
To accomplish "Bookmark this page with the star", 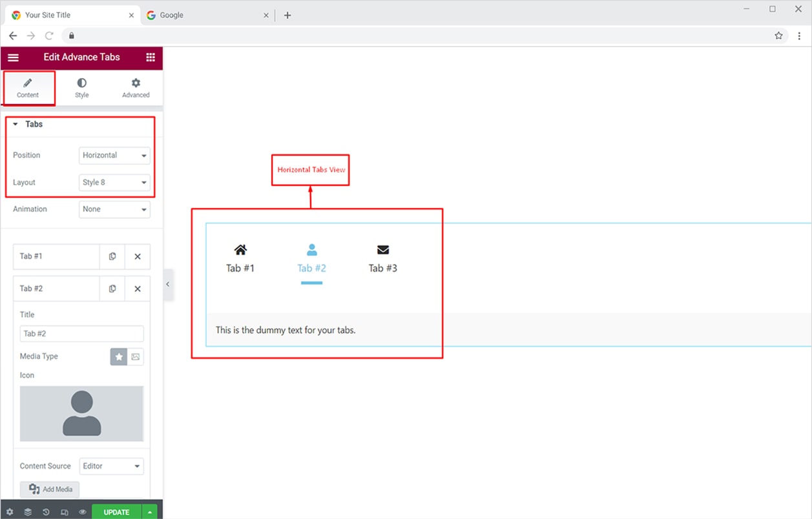I will [778, 36].
